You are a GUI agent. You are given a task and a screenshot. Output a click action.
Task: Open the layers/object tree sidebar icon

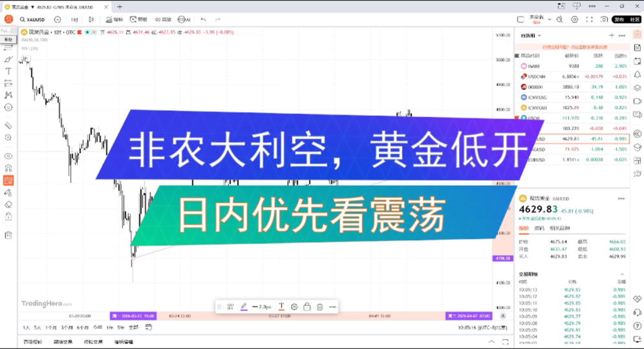pyautogui.click(x=637, y=88)
